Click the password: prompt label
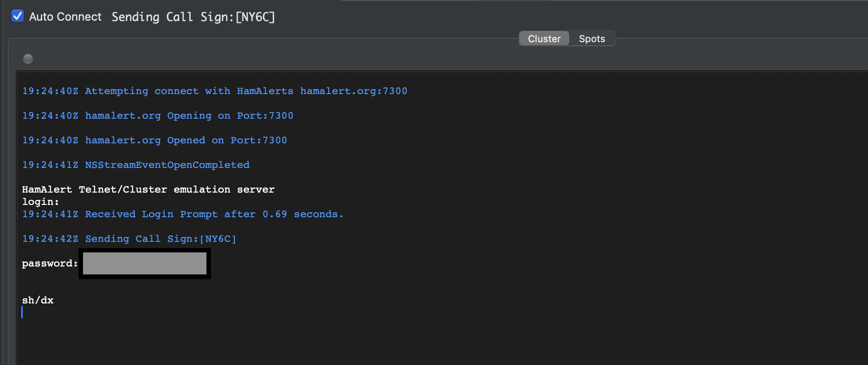The height and width of the screenshot is (365, 868). click(x=50, y=263)
